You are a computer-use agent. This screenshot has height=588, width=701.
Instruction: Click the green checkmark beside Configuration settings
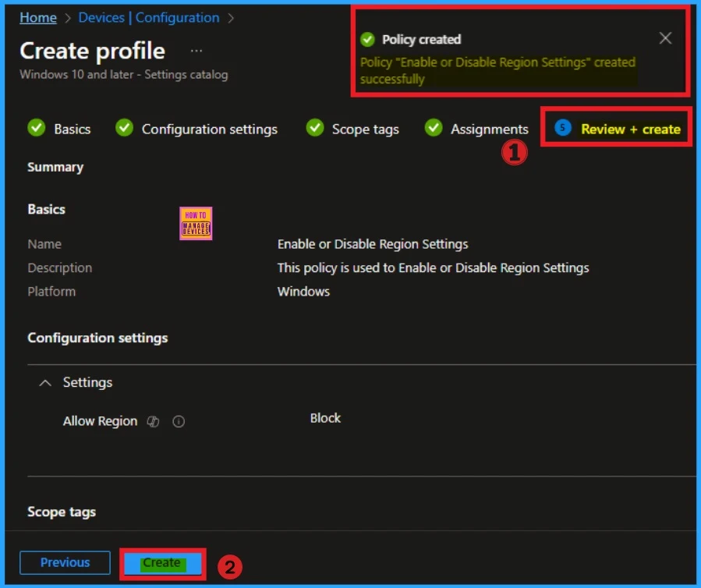[124, 128]
